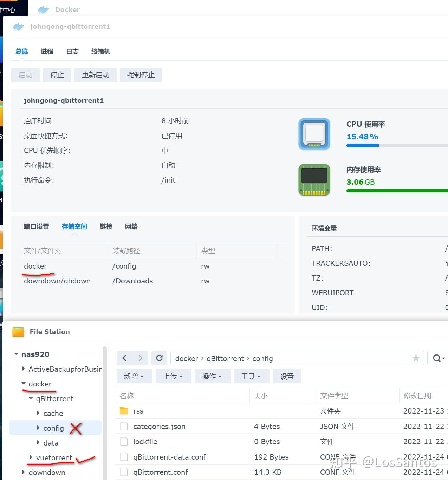Open the 链接 tab
Image resolution: width=448 pixels, height=480 pixels.
point(106,226)
